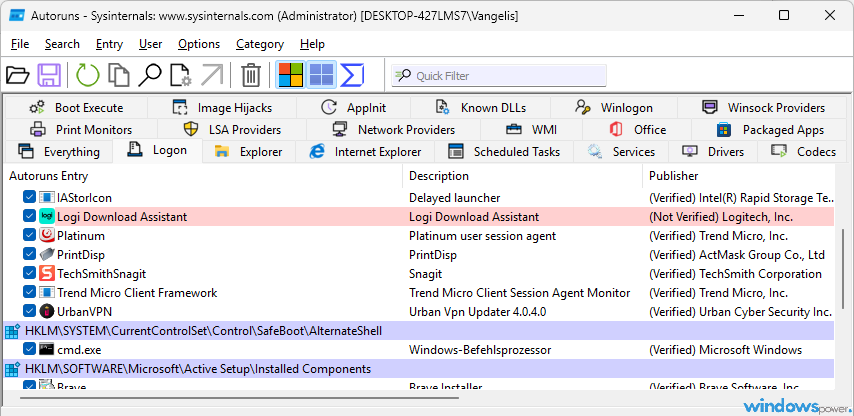Click the Copy toolbar icon
The image size is (854, 416).
tap(118, 75)
